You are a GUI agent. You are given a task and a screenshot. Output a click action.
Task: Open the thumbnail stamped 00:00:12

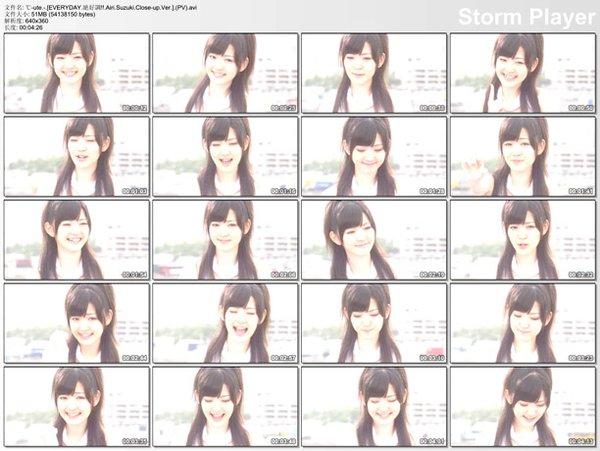tap(75, 73)
